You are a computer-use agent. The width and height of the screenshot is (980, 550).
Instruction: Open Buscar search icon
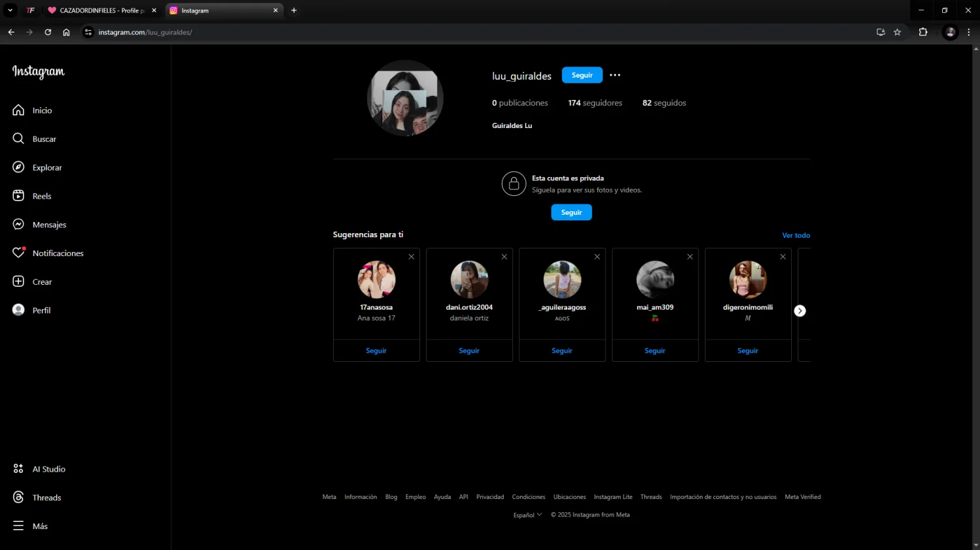point(18,138)
